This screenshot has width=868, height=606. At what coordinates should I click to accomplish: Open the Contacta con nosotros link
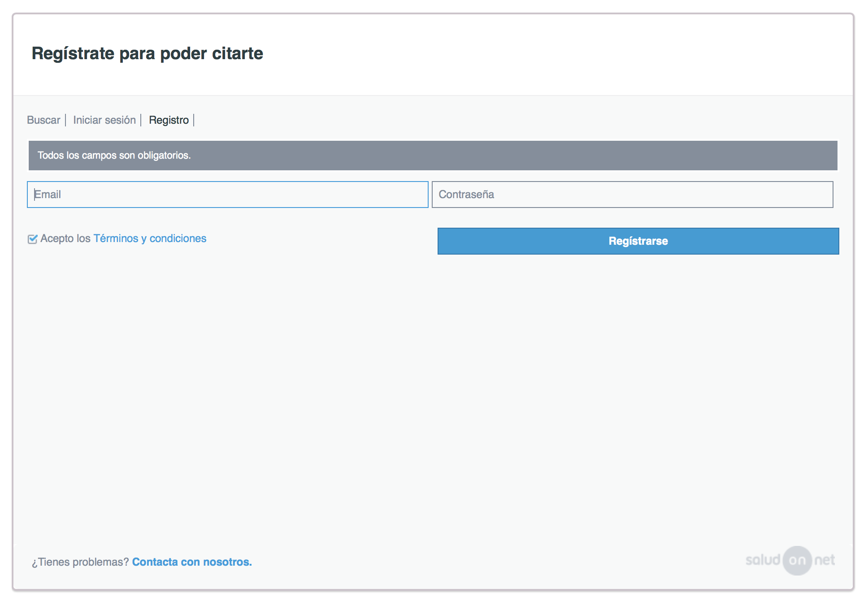(192, 562)
